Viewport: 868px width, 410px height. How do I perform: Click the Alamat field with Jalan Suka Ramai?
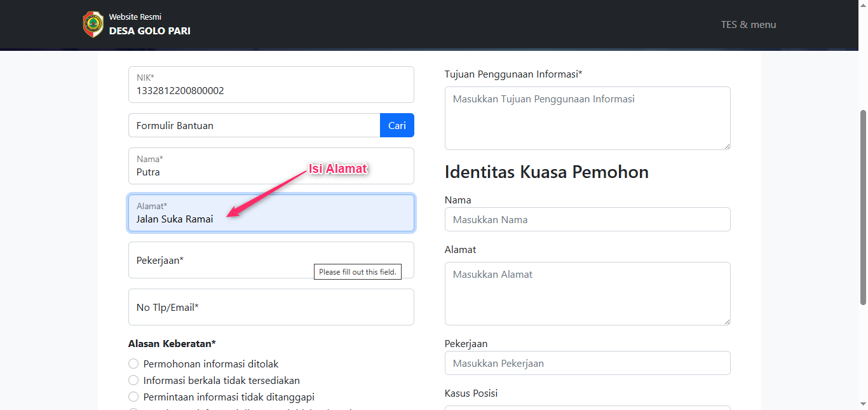(271, 213)
